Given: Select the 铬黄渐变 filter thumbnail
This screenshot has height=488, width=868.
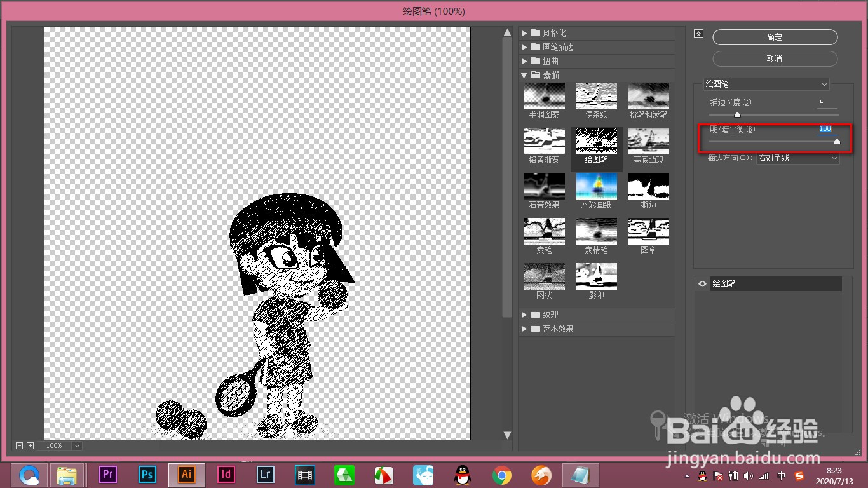Looking at the screenshot, I should coord(544,141).
